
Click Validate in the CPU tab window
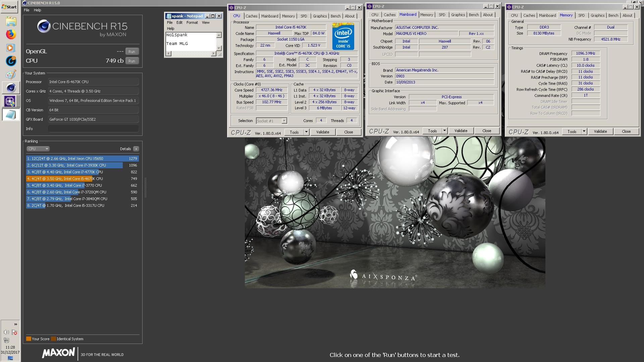pyautogui.click(x=323, y=132)
